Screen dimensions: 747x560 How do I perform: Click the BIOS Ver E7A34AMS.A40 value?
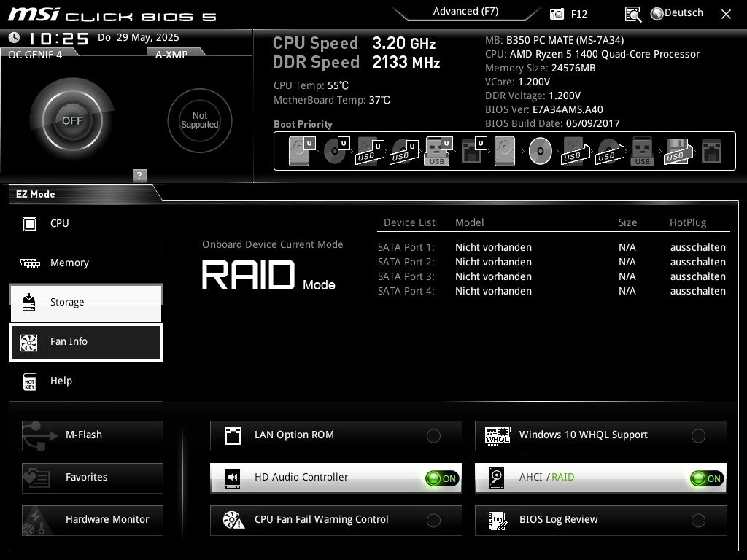(x=568, y=109)
